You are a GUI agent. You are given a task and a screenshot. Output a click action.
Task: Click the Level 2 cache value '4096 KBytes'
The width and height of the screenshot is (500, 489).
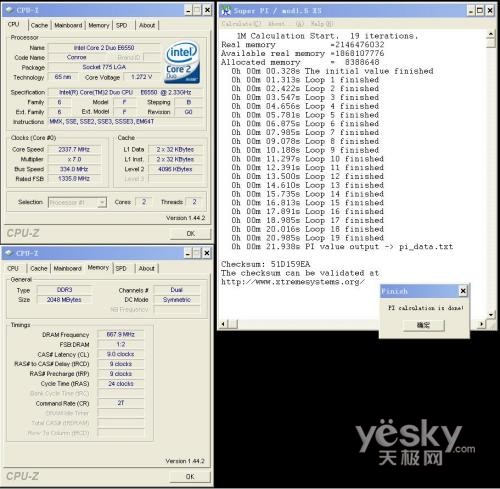(175, 169)
